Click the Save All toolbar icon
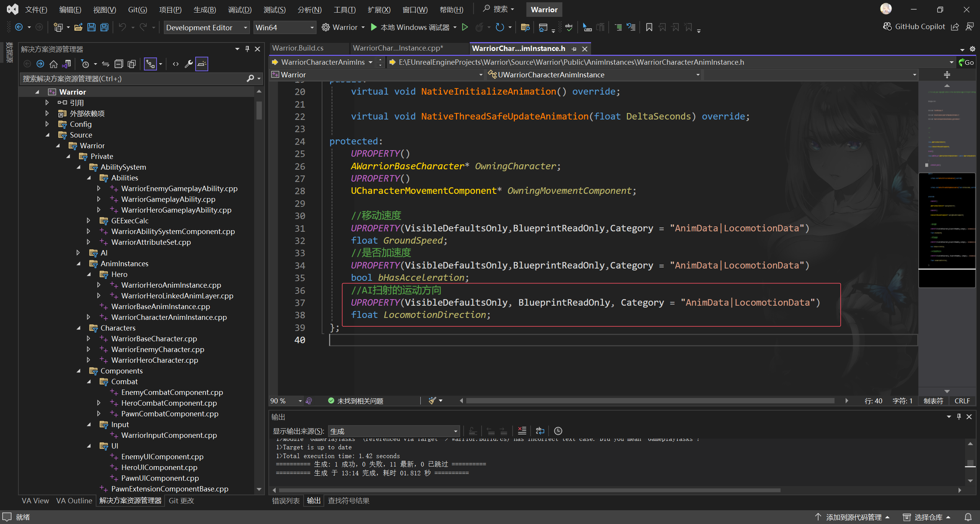980x524 pixels. click(104, 27)
